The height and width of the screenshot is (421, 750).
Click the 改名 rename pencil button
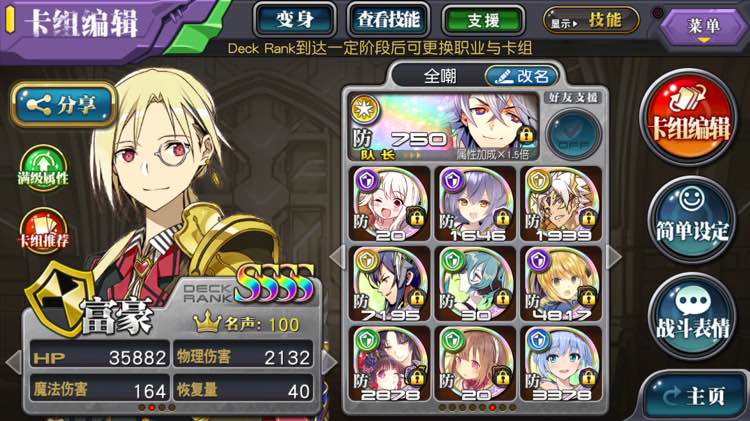coord(522,76)
